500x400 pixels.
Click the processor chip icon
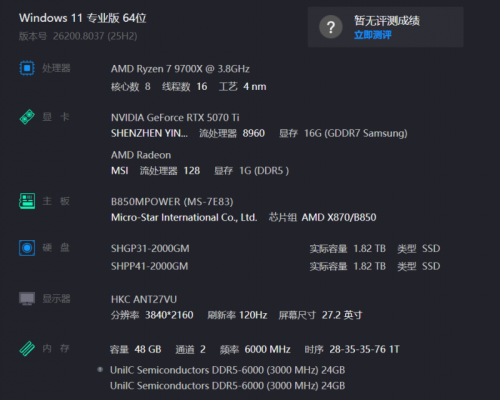click(27, 68)
